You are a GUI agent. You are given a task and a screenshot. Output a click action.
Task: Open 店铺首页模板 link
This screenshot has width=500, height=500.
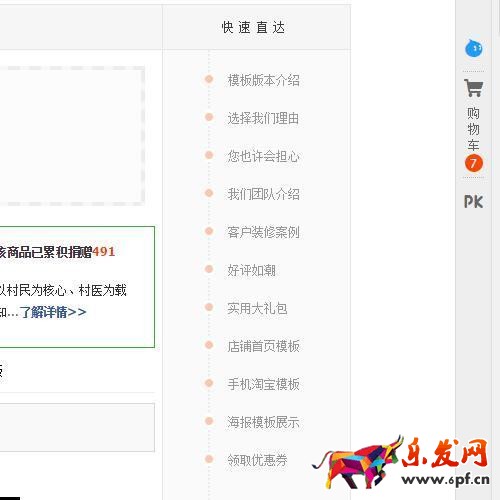tap(263, 346)
